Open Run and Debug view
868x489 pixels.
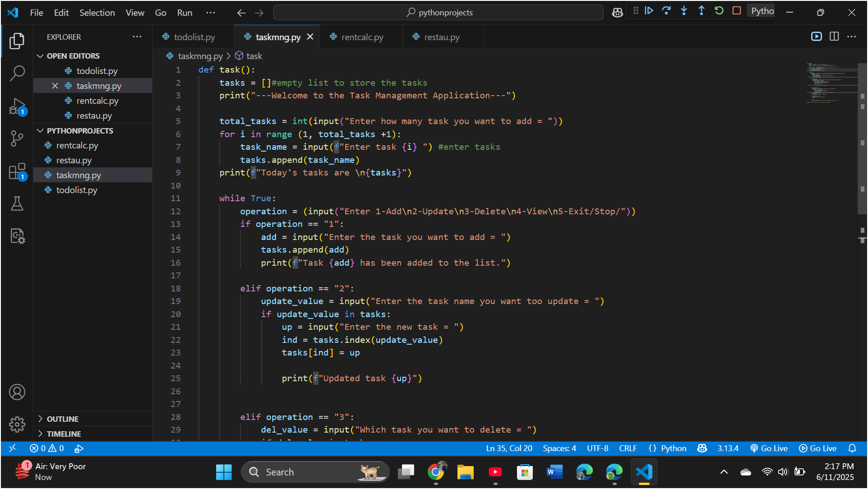[17, 106]
